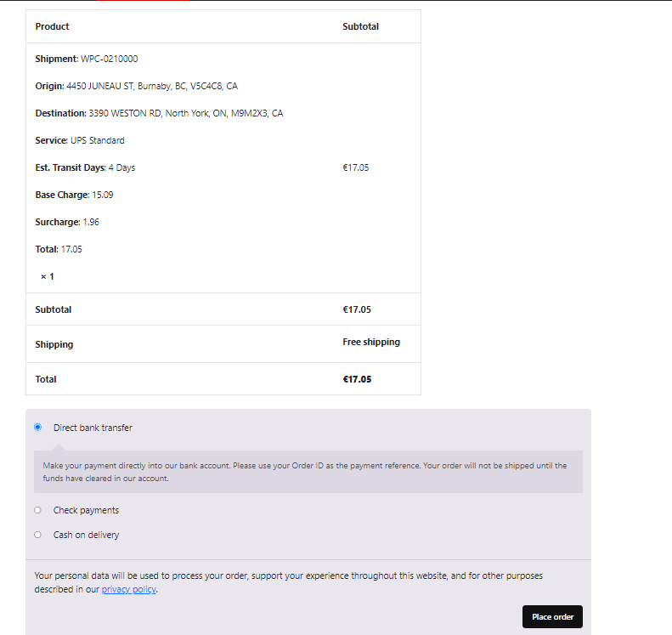Click the Subtotal column header at top
This screenshot has width=672, height=635.
pyautogui.click(x=360, y=26)
